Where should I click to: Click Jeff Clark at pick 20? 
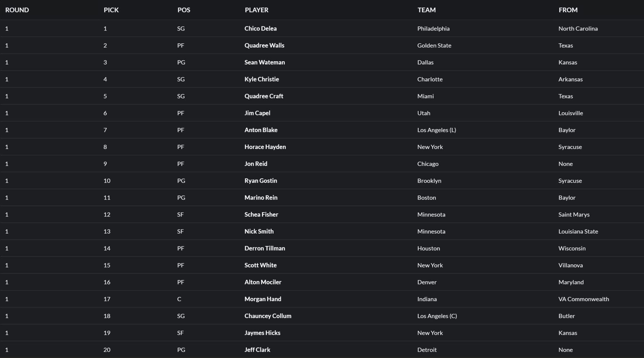[257, 350]
